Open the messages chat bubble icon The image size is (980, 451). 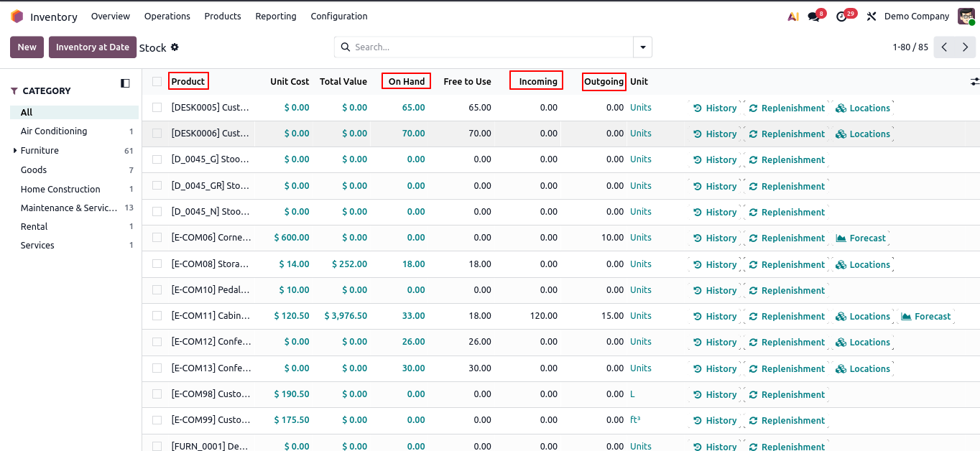click(x=813, y=17)
